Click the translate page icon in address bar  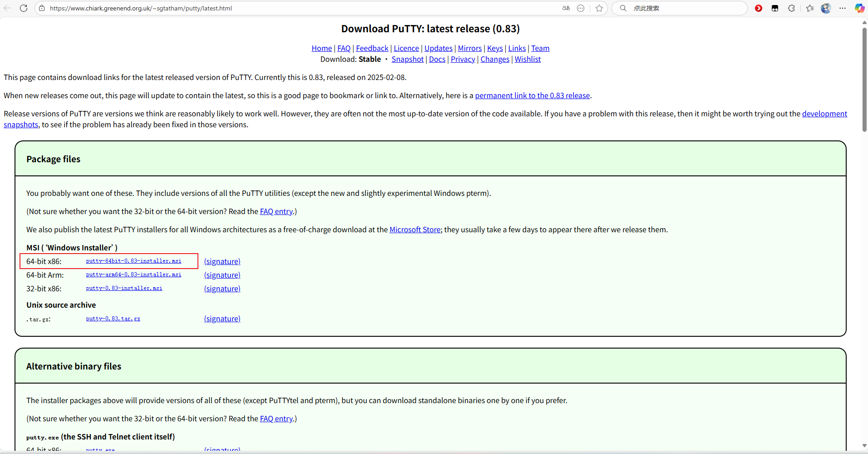click(x=566, y=8)
